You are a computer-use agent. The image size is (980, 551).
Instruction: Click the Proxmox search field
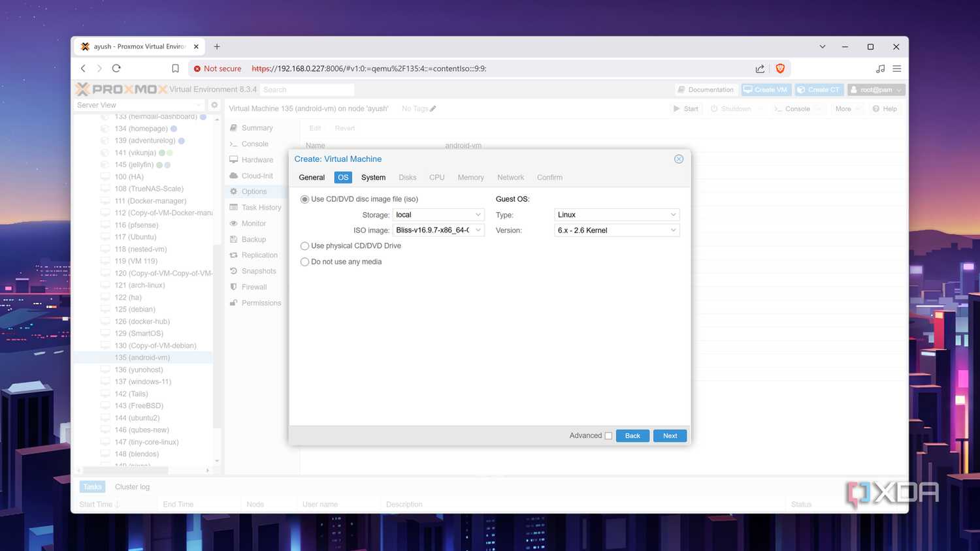tap(307, 89)
